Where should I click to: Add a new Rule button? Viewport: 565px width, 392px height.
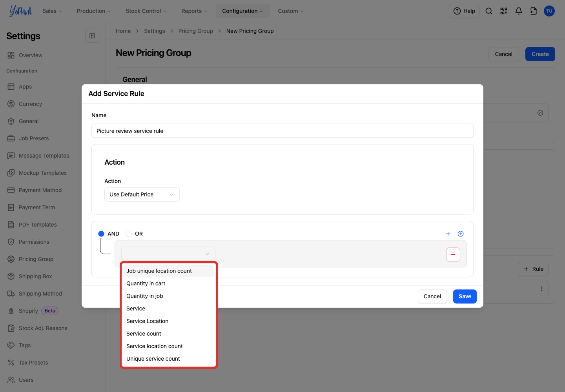[533, 269]
